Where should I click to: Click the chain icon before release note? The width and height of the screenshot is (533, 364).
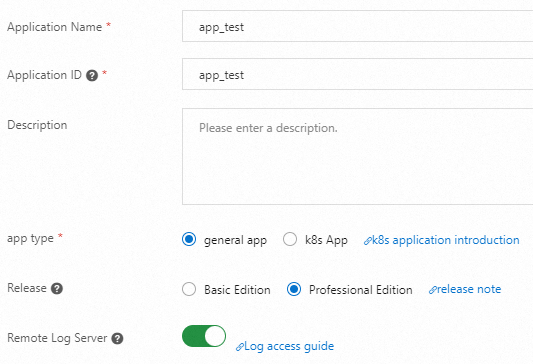(x=432, y=290)
